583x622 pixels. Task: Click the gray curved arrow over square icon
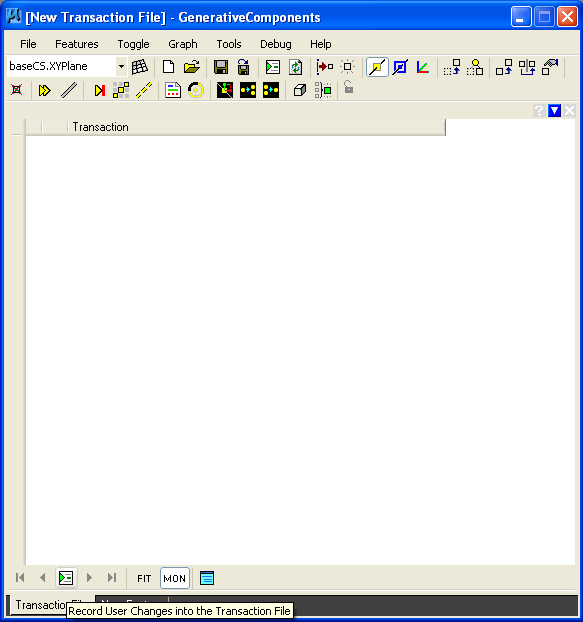click(x=550, y=67)
